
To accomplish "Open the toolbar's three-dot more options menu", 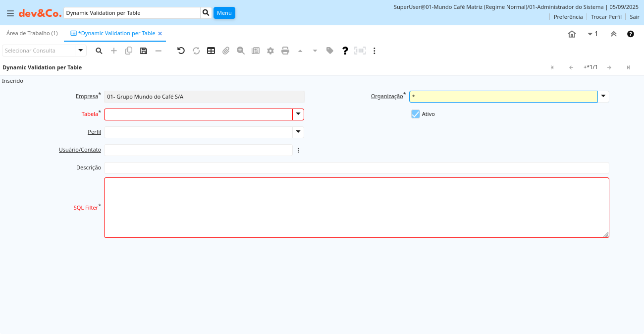I will [375, 51].
